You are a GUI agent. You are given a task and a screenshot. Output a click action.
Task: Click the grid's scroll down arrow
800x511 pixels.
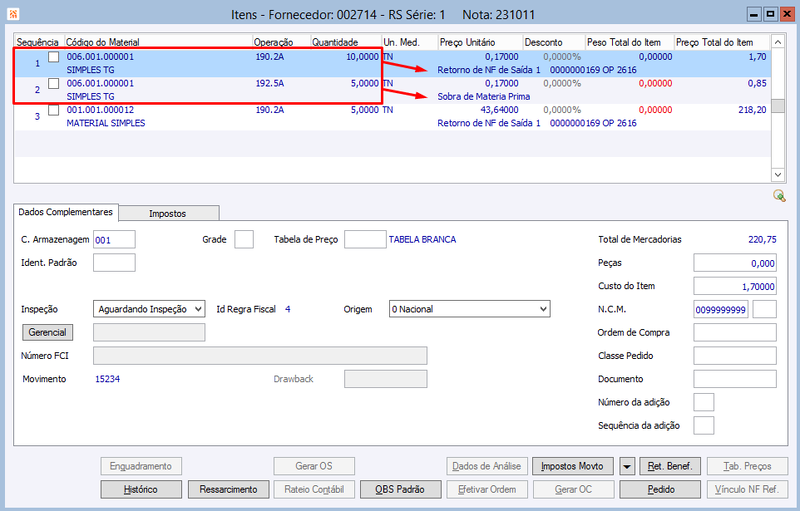tap(778, 174)
